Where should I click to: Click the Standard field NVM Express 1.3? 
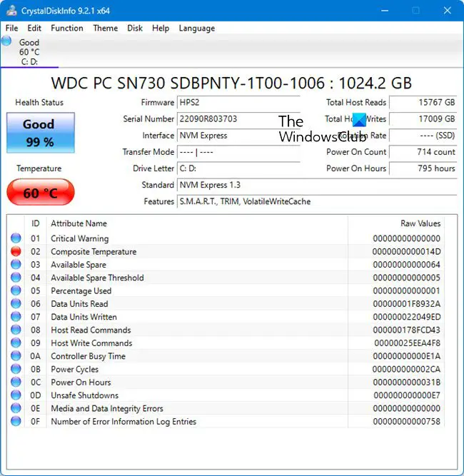click(x=317, y=185)
